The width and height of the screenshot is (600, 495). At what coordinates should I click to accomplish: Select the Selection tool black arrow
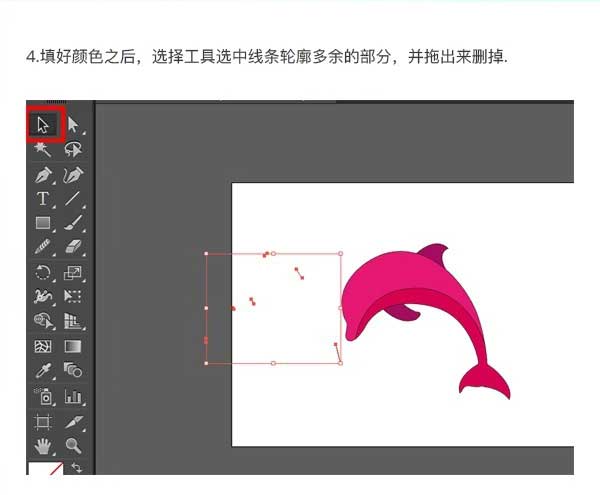coord(43,125)
